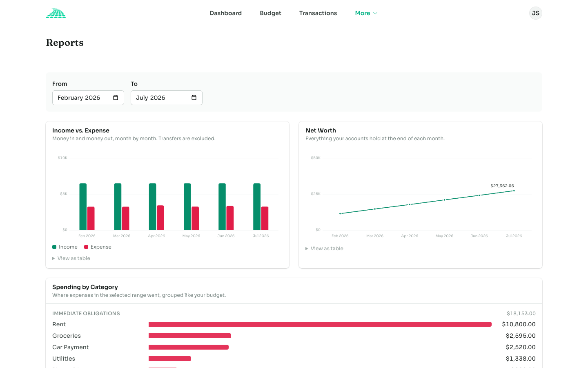Click the Car Payment category label
588x368 pixels.
(70, 347)
